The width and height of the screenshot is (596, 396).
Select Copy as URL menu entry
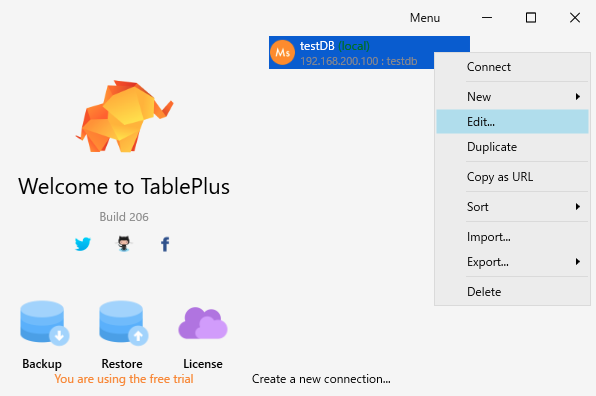(x=512, y=177)
